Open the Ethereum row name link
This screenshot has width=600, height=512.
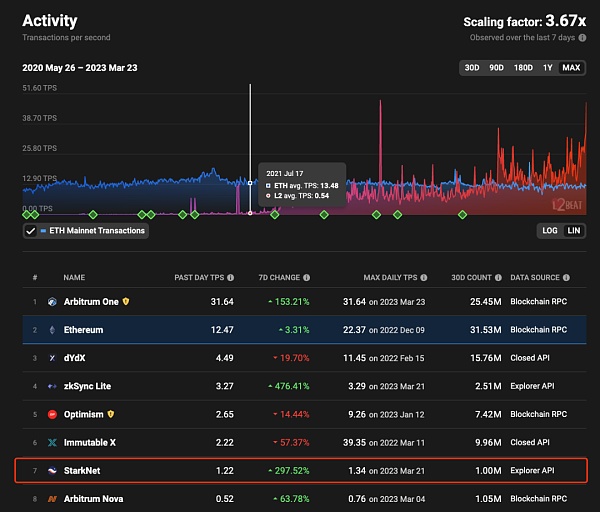[x=83, y=329]
